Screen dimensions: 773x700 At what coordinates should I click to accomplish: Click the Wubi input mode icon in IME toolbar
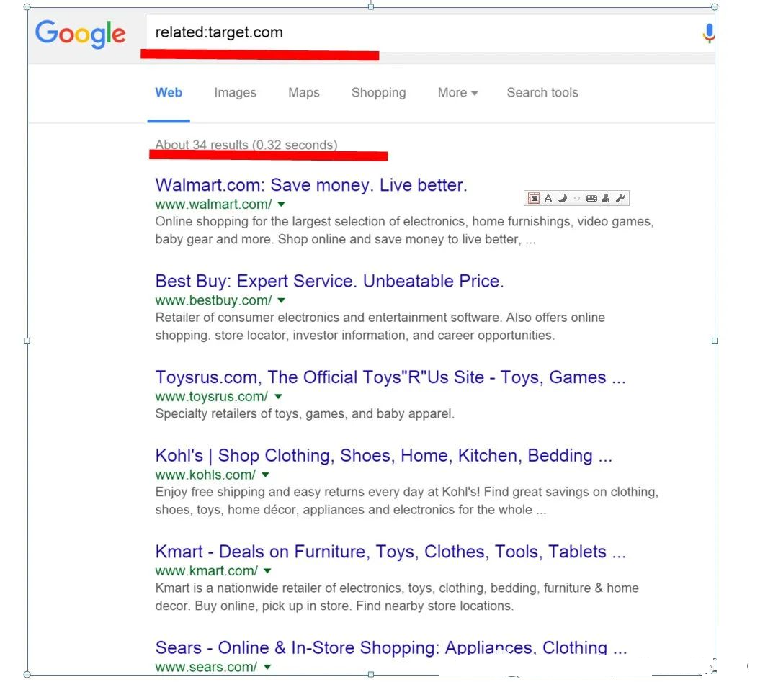[x=534, y=199]
